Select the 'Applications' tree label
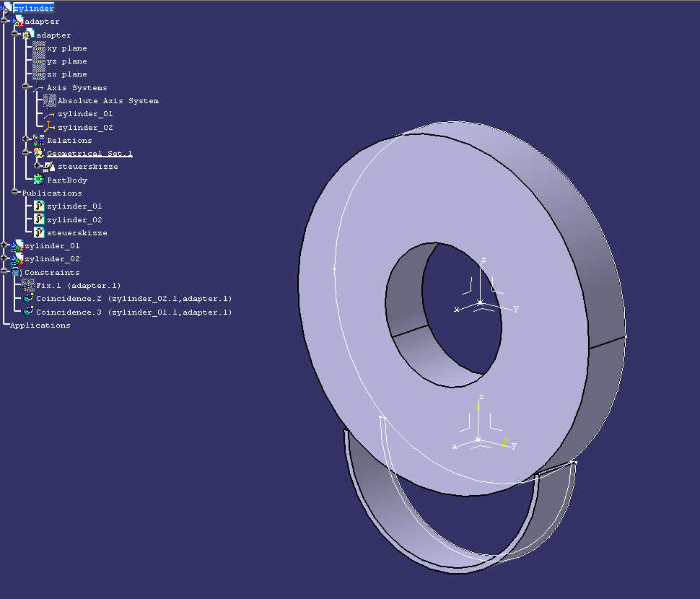 tap(40, 325)
